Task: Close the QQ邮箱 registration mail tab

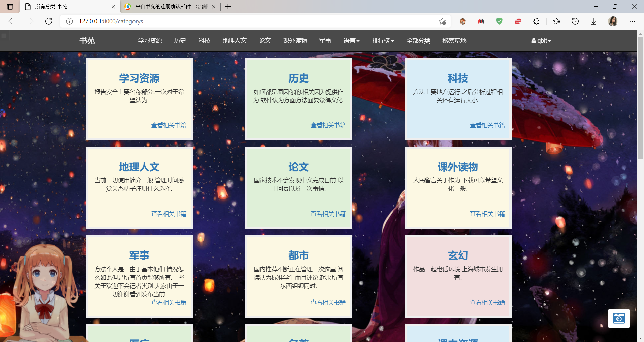Action: (x=214, y=7)
